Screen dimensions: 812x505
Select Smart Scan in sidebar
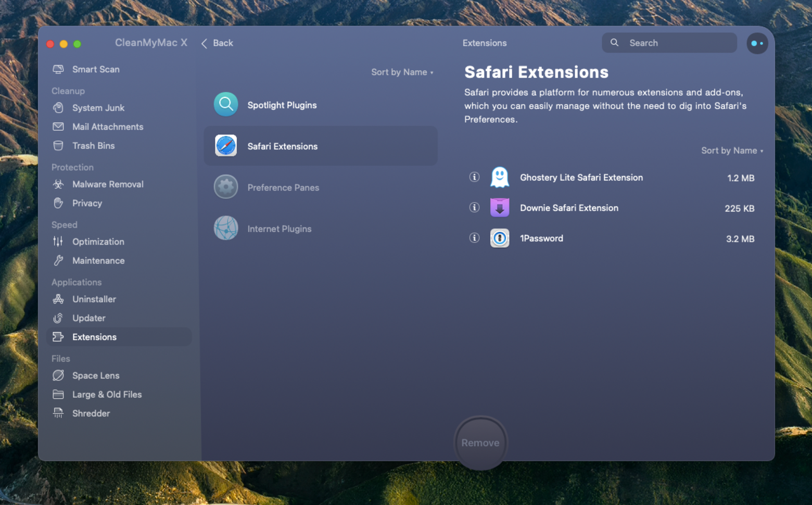tap(96, 69)
